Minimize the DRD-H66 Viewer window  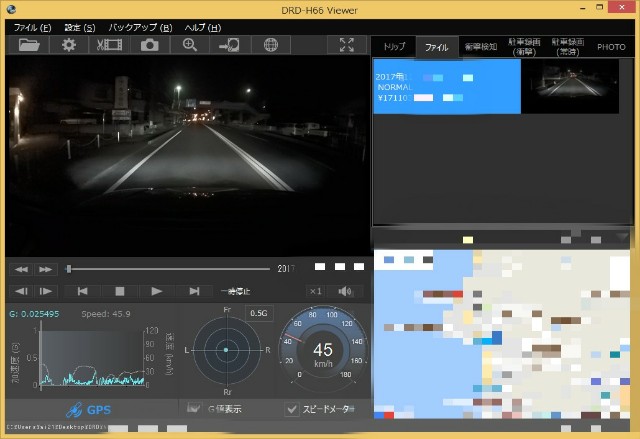(582, 8)
